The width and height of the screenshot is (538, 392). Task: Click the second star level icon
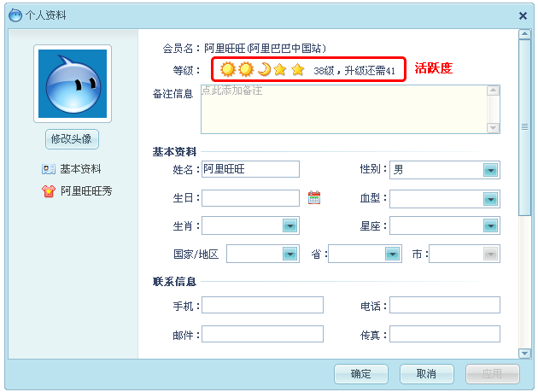pyautogui.click(x=298, y=70)
